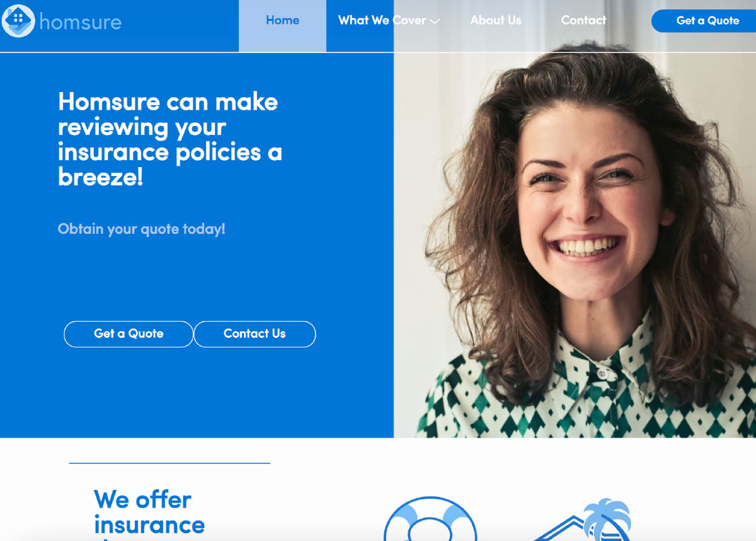Click the homsure wordmark text
Screen dimensions: 756x541
[x=80, y=22]
